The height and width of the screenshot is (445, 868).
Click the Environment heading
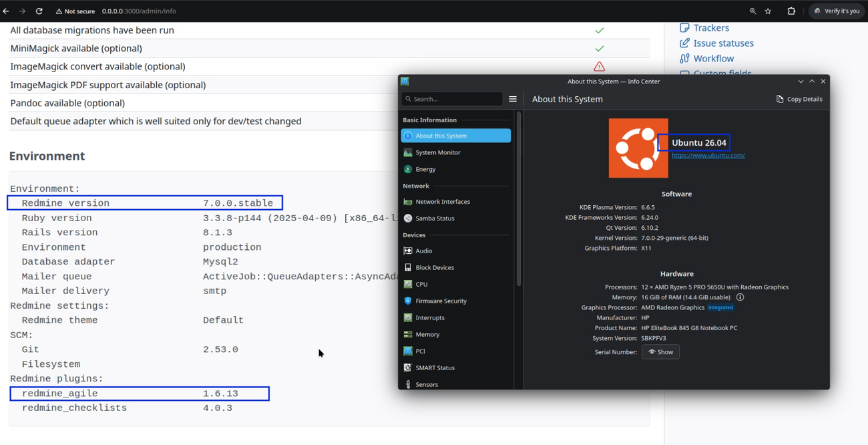[47, 156]
